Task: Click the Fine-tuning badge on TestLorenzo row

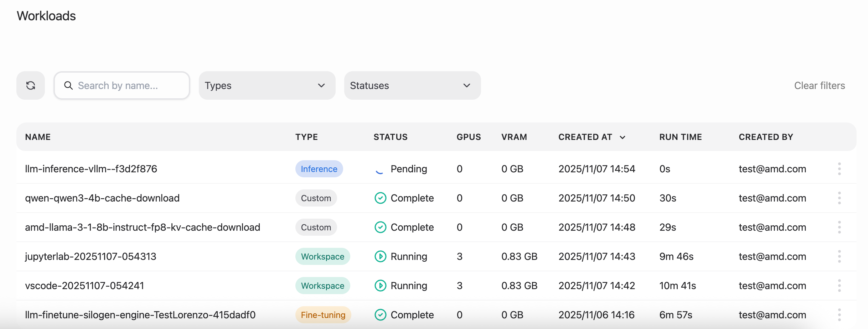Action: [323, 315]
